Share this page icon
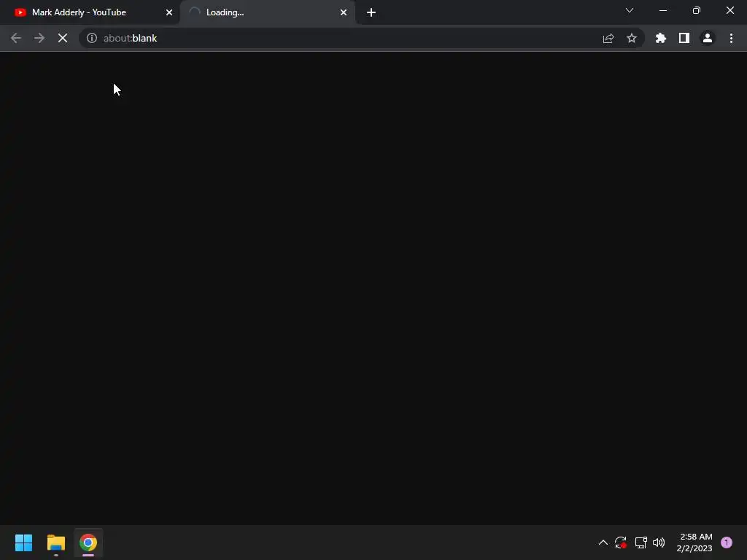747x560 pixels. tap(608, 38)
